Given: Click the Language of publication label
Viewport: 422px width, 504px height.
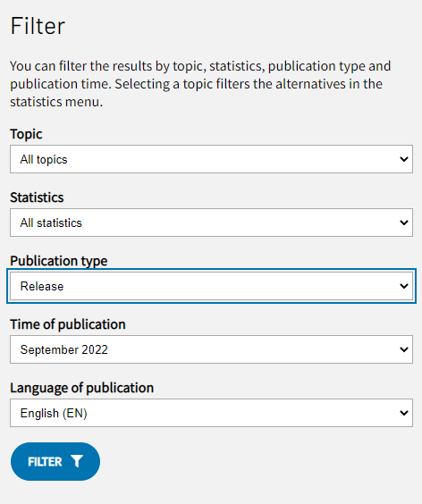Looking at the screenshot, I should (81, 388).
